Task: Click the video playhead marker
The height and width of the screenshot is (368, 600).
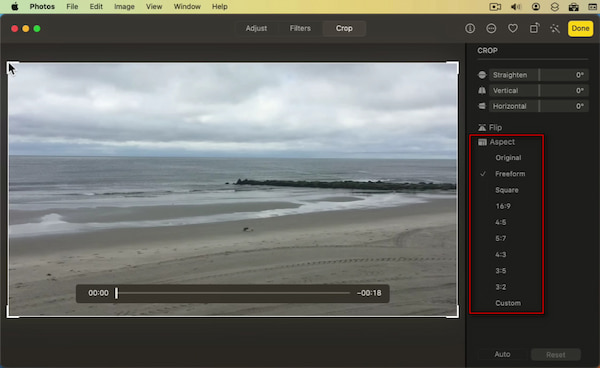Action: (116, 293)
